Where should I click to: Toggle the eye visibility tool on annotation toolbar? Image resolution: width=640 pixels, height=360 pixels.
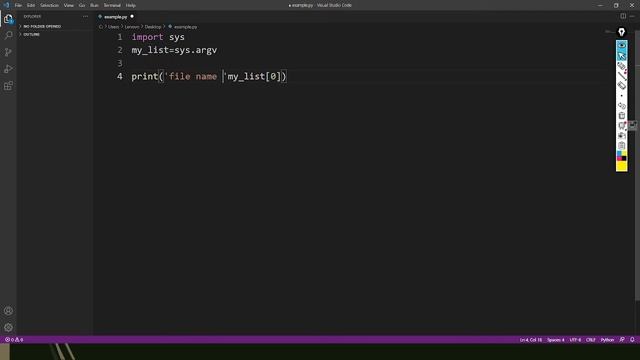(622, 45)
